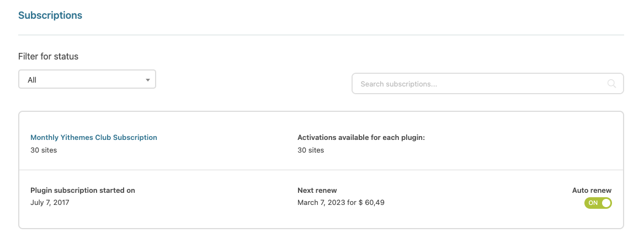Click the magnifier icon in search box

click(611, 84)
